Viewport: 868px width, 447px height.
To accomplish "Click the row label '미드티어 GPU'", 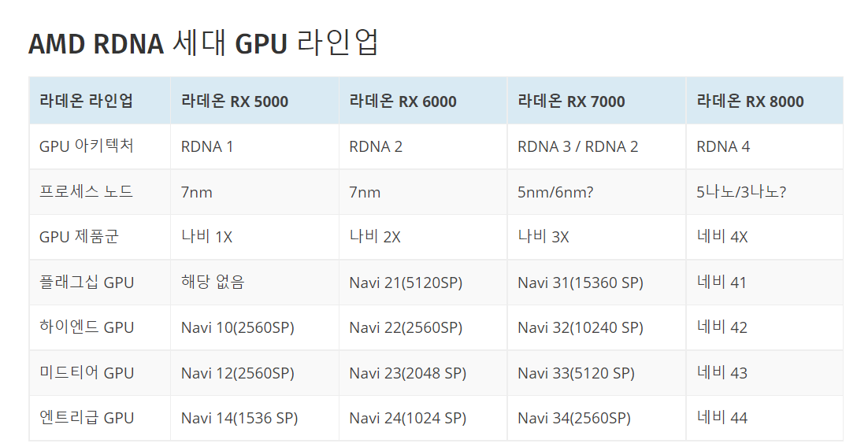I will pos(100,373).
